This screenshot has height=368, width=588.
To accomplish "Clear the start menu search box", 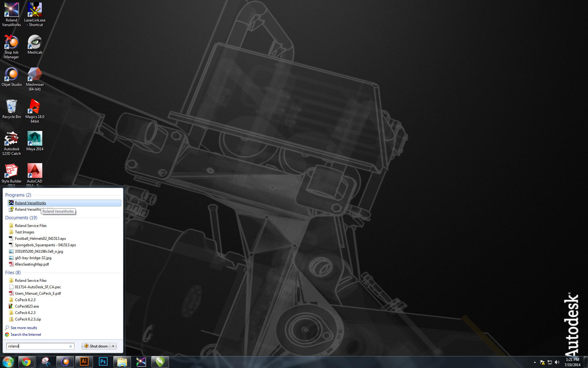I will 70,346.
